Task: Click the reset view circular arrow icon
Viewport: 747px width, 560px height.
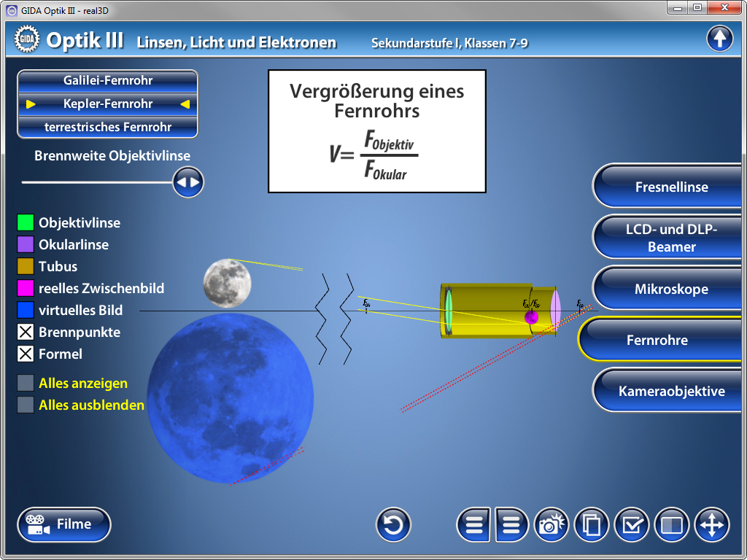Action: [393, 525]
